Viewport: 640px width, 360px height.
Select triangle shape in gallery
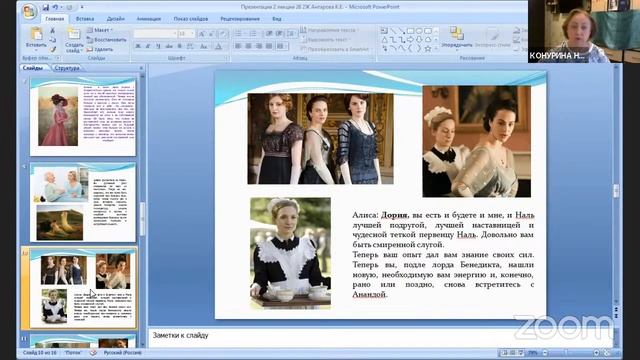pos(384,40)
